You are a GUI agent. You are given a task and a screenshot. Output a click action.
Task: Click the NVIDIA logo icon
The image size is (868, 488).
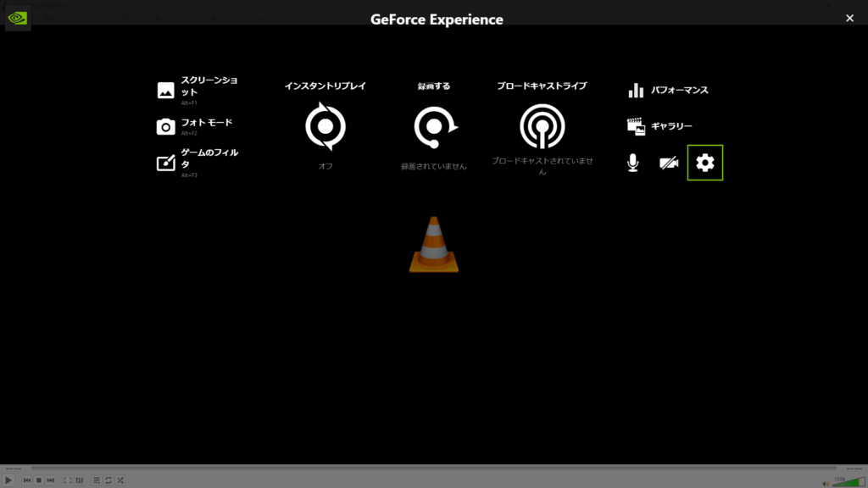click(18, 19)
